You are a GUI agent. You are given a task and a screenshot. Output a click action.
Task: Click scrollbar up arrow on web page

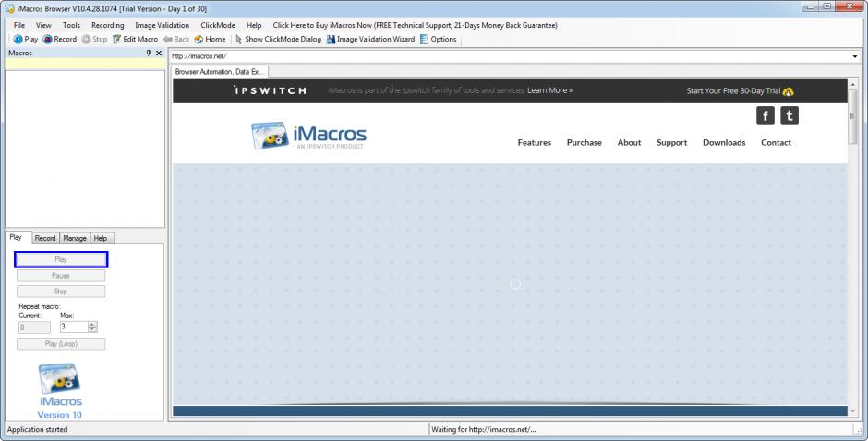(852, 84)
